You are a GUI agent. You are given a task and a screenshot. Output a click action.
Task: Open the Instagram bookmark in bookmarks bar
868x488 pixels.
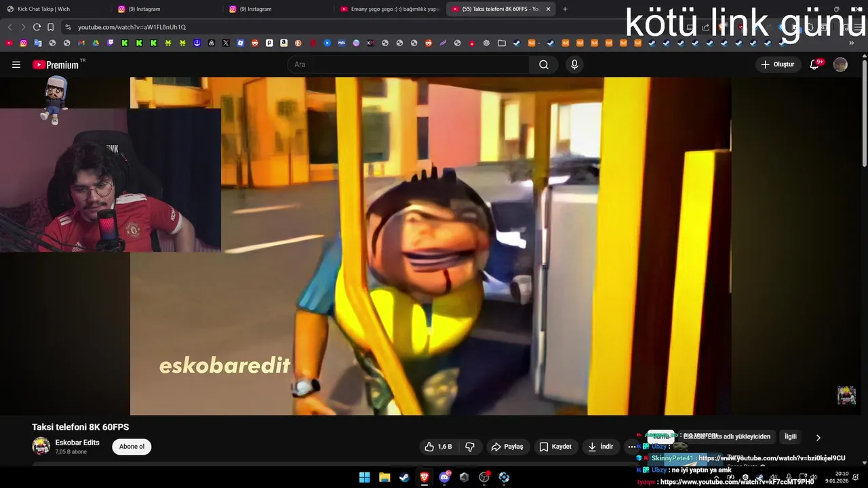(x=23, y=43)
